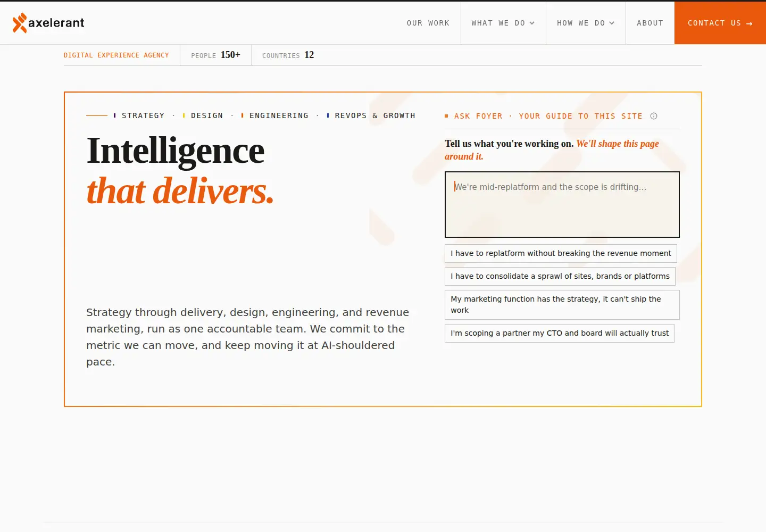766x532 pixels.
Task: Click the People 150+ stat
Action: (215, 55)
